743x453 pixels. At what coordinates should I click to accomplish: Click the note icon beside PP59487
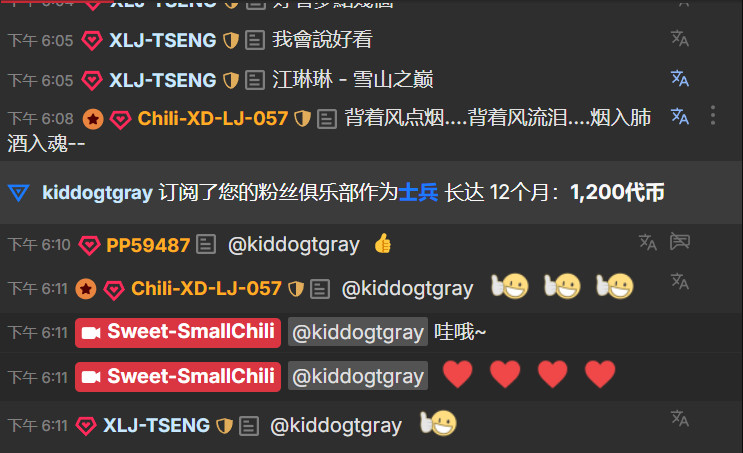click(x=206, y=245)
